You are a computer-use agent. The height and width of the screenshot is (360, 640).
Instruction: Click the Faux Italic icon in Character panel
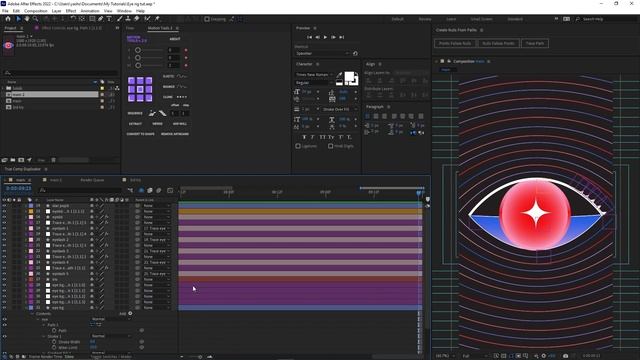click(x=313, y=138)
